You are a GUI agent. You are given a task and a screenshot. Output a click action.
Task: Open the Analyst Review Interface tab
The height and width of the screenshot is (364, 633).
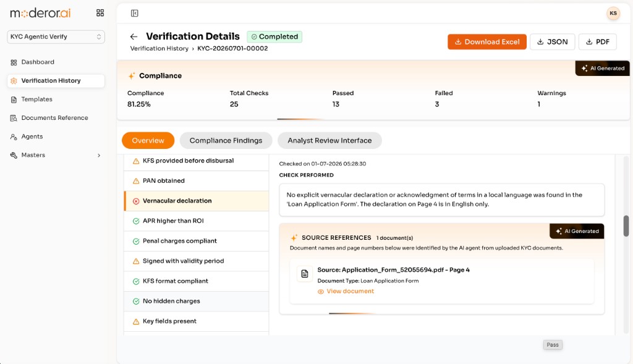pyautogui.click(x=329, y=140)
